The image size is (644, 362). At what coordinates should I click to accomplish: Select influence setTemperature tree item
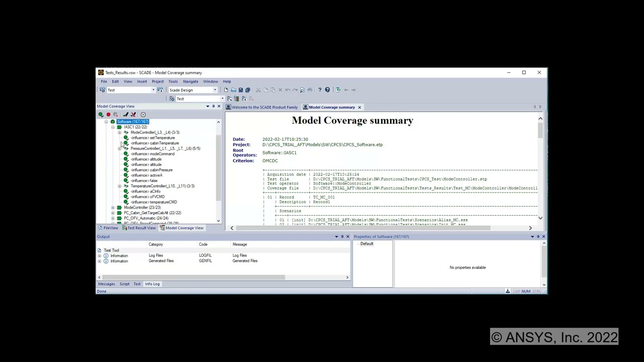(x=153, y=138)
